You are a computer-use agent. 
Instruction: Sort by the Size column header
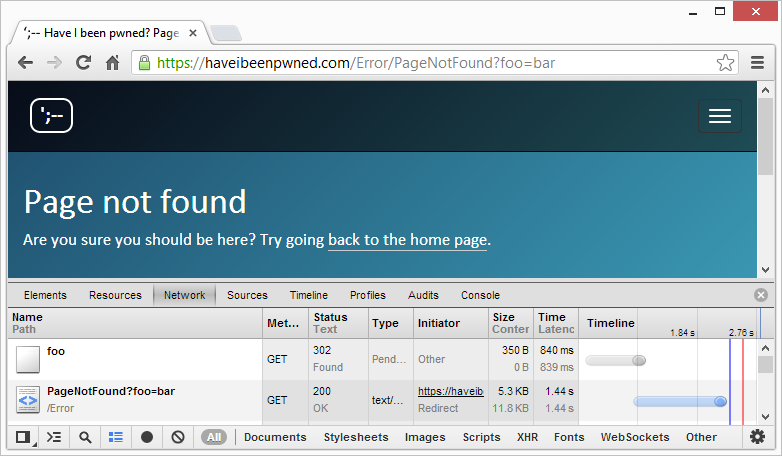511,323
